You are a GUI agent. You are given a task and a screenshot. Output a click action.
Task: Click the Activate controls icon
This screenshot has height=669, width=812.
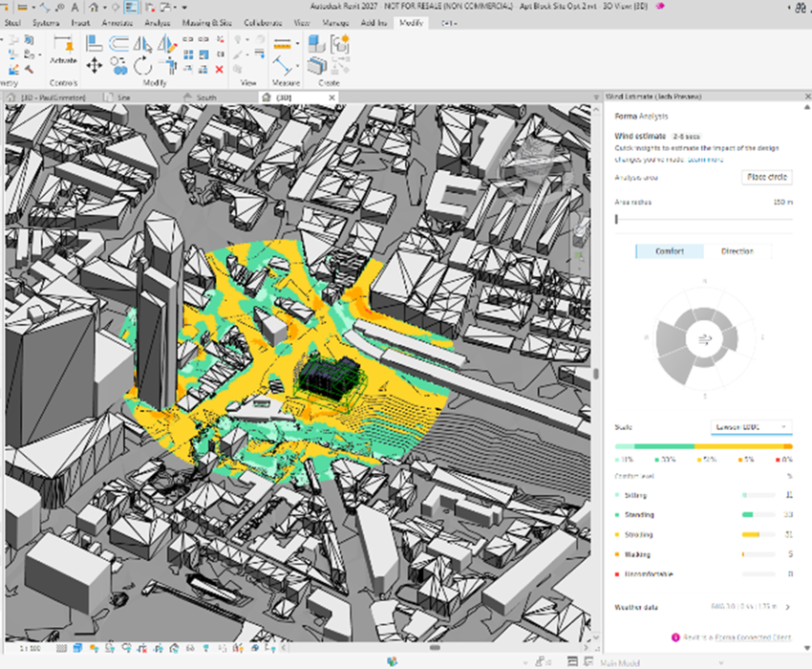(63, 45)
